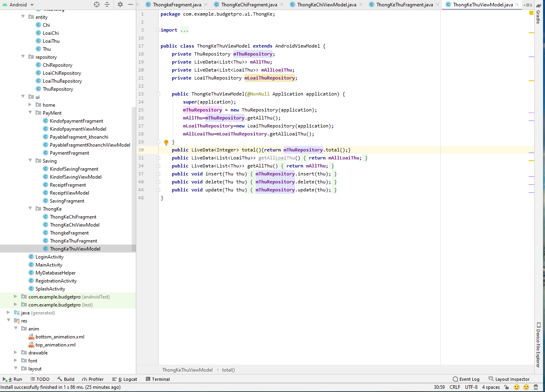The height and width of the screenshot is (392, 545).
Task: Collapse the PayMent package folder
Action: (30, 113)
